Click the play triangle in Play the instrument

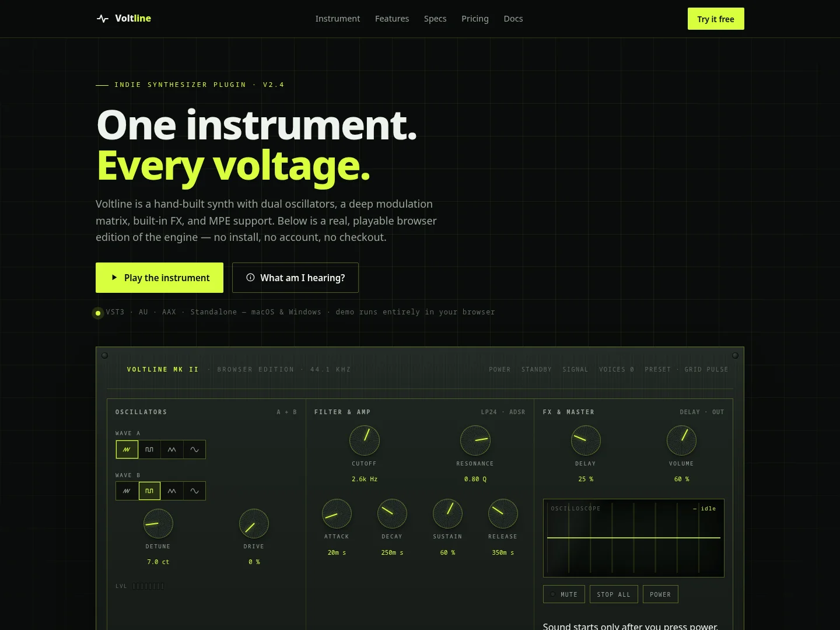[x=114, y=278]
